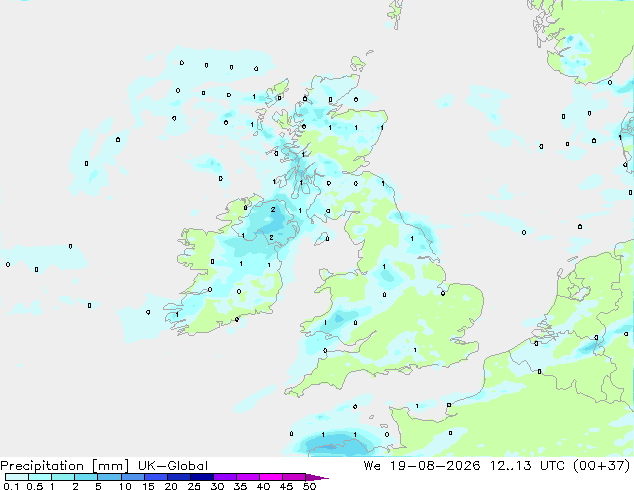Click the '0.1' legend scale label
The image size is (634, 490).
pyautogui.click(x=11, y=486)
